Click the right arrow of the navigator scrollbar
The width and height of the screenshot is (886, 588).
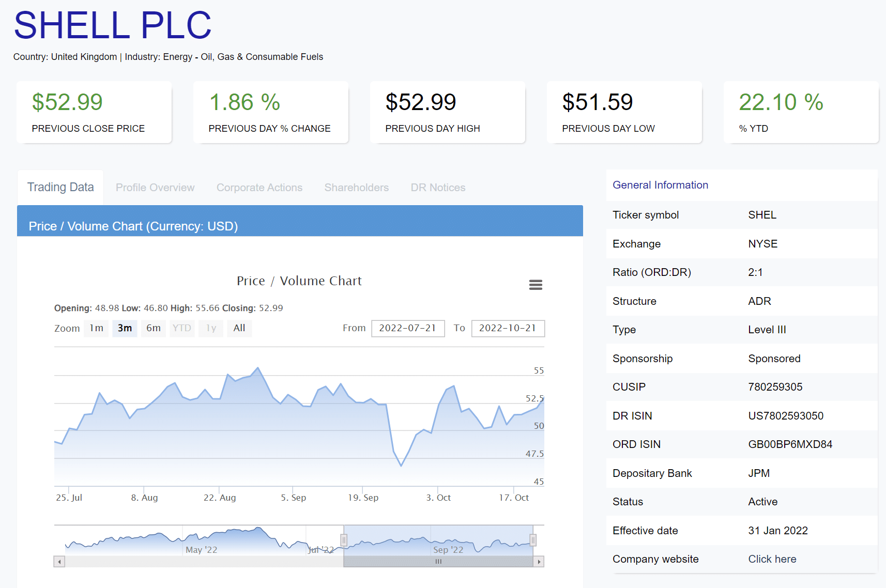point(538,561)
